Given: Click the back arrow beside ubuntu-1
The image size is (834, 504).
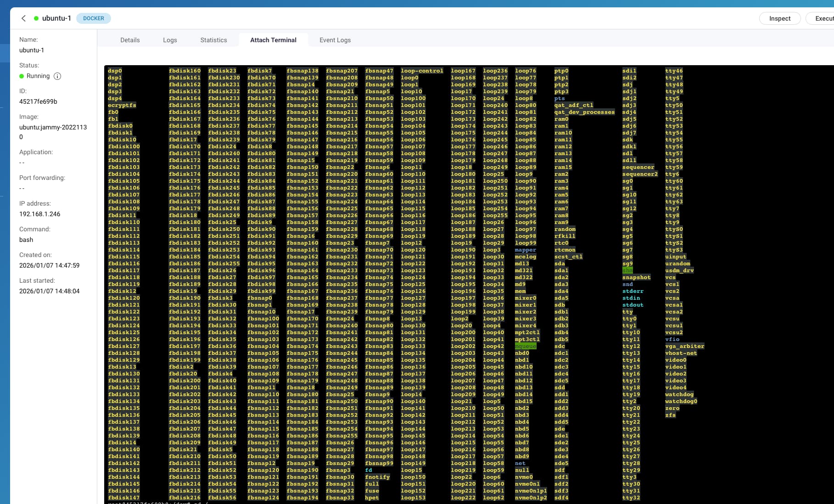Looking at the screenshot, I should (23, 18).
